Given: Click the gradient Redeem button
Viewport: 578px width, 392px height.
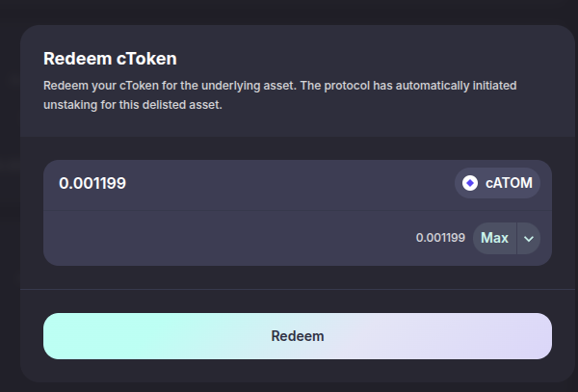Looking at the screenshot, I should coord(297,336).
